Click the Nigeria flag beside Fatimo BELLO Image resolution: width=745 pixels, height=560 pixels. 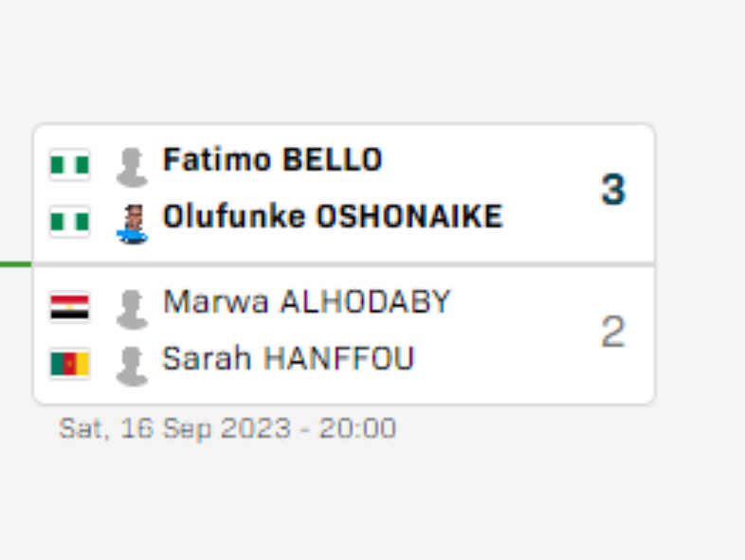70,165
